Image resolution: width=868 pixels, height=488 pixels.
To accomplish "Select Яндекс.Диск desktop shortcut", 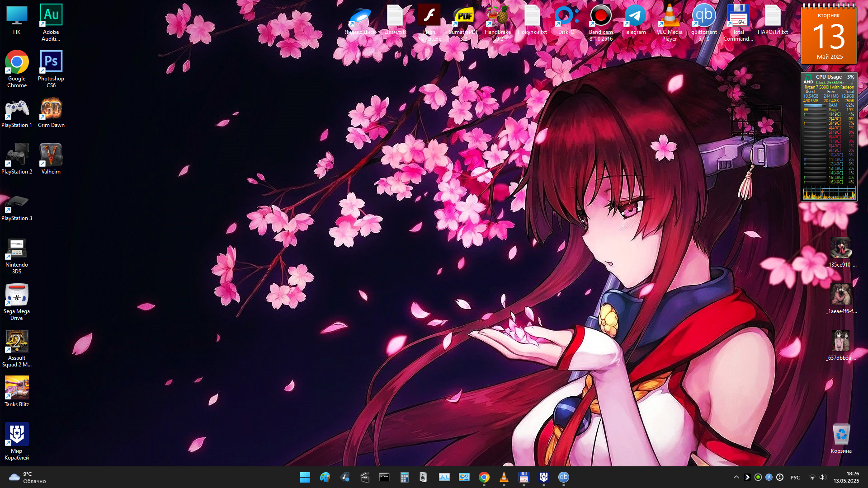I will coord(360,20).
